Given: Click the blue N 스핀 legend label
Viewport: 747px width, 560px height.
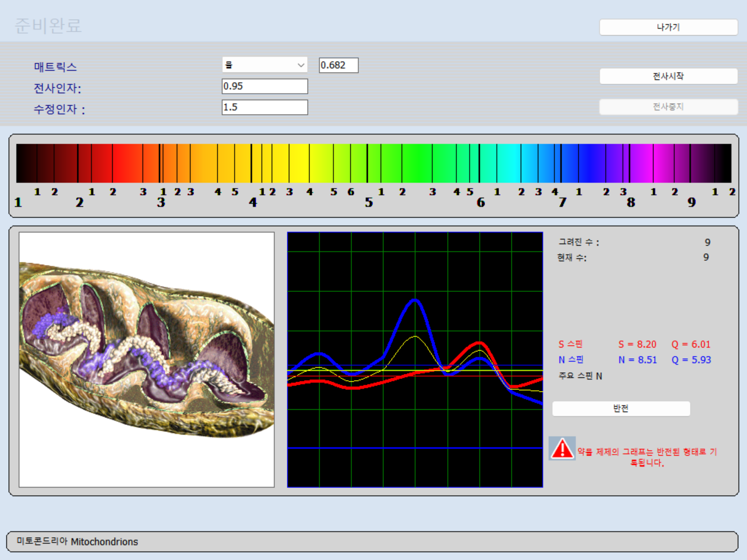Looking at the screenshot, I should pos(571,360).
